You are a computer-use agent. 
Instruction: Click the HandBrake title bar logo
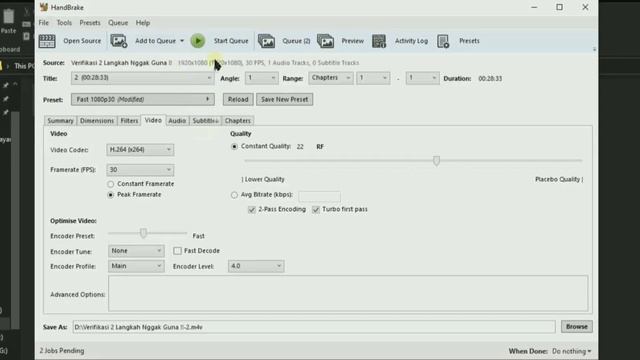pyautogui.click(x=44, y=7)
